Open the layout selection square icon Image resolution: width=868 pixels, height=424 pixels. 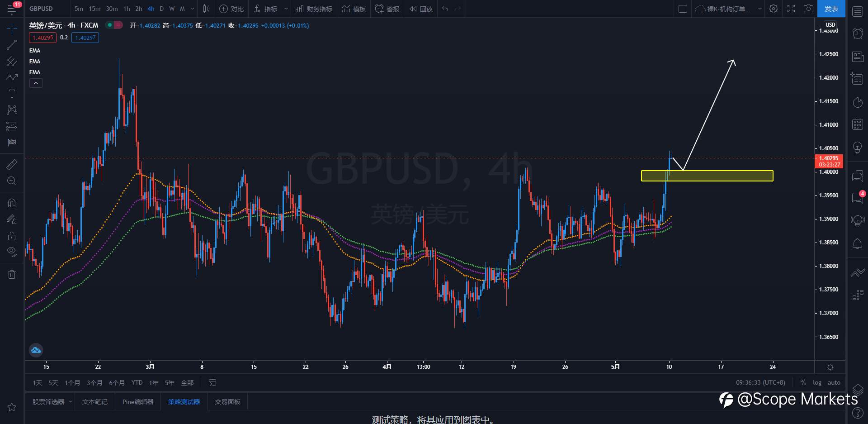pyautogui.click(x=683, y=9)
